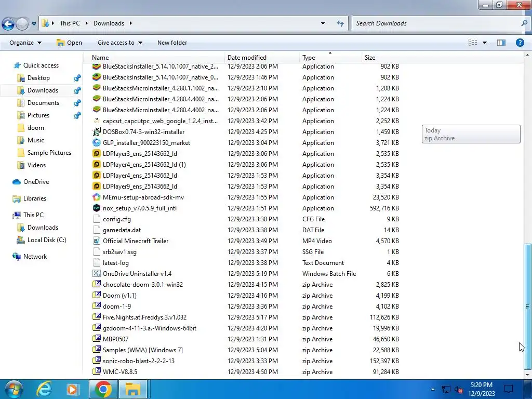This screenshot has height=399, width=532.
Task: Click the Open button in toolbar
Action: [69, 43]
